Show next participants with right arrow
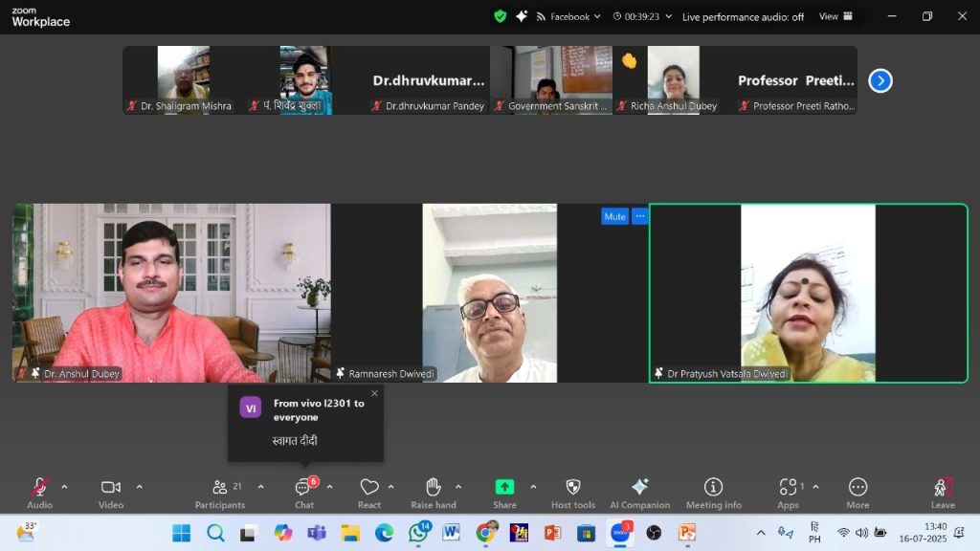The width and height of the screenshot is (980, 551). coord(880,81)
